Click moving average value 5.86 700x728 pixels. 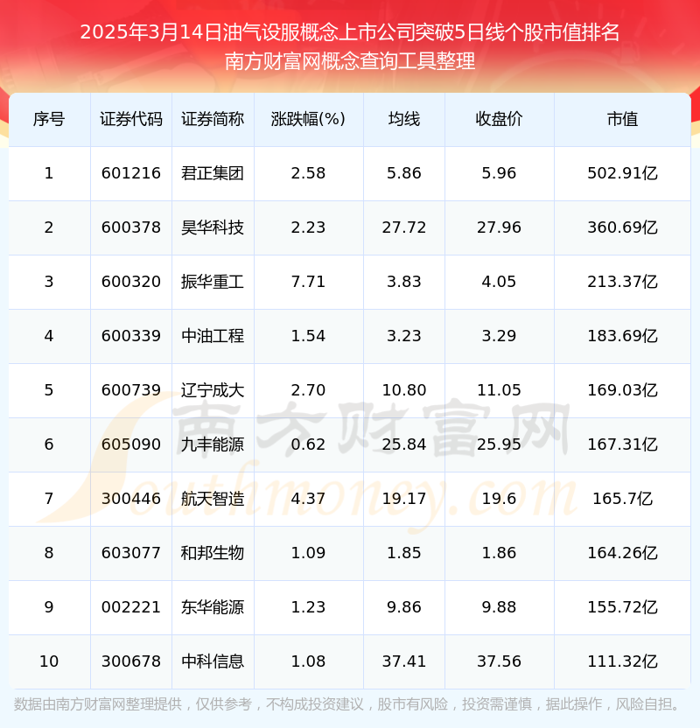point(404,173)
